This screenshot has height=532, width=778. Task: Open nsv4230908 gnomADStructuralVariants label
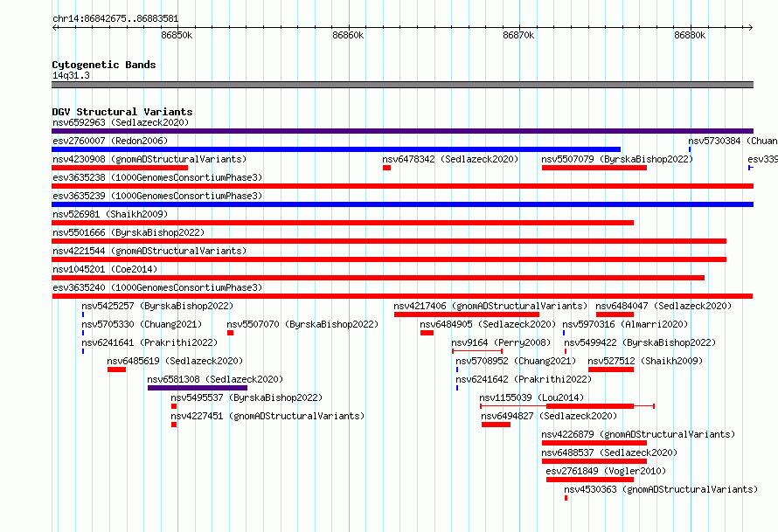[149, 159]
